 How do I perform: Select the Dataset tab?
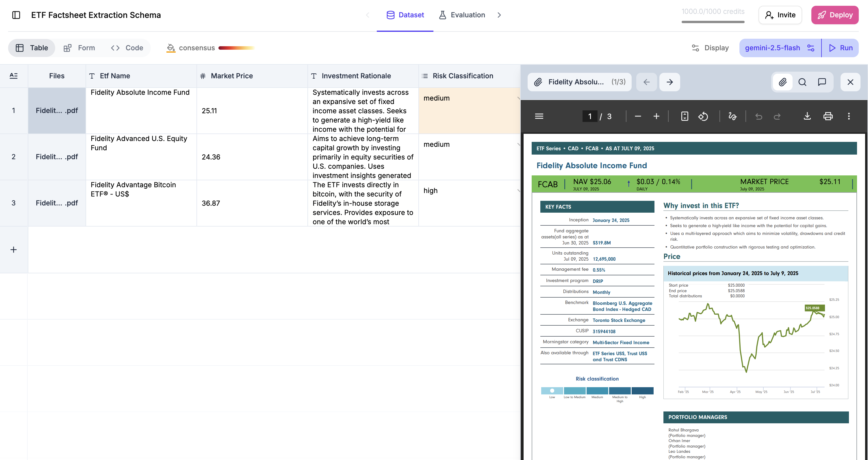click(405, 15)
